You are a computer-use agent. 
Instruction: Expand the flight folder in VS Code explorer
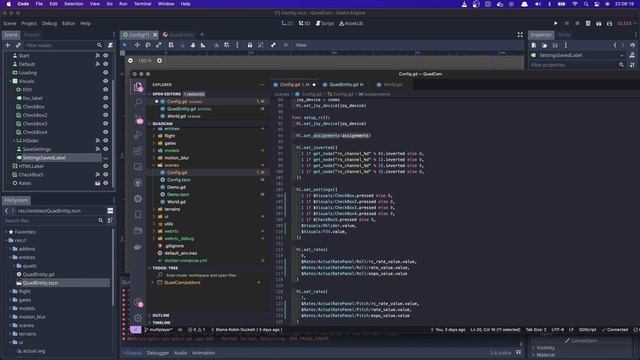click(x=154, y=136)
